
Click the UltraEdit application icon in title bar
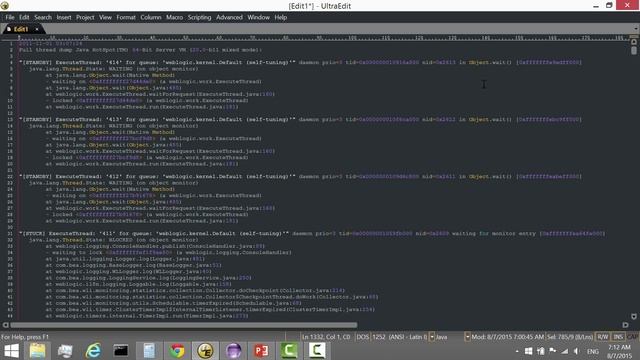(5, 5)
